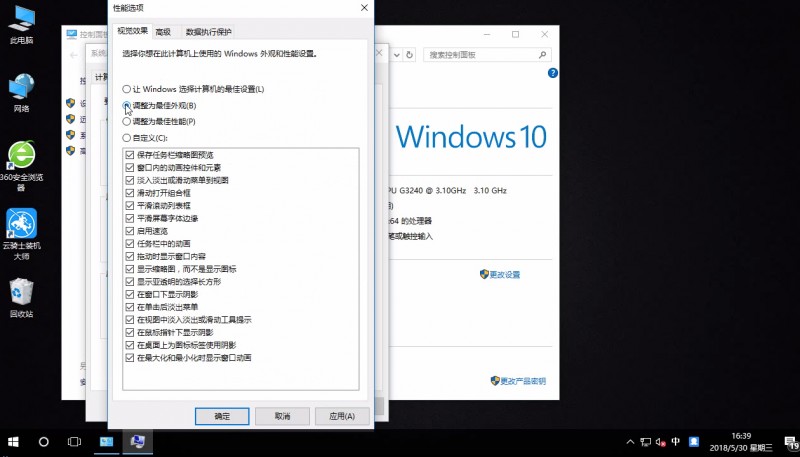Show hidden tray icons chevron
Screen dimensions: 800x457
[631, 442]
